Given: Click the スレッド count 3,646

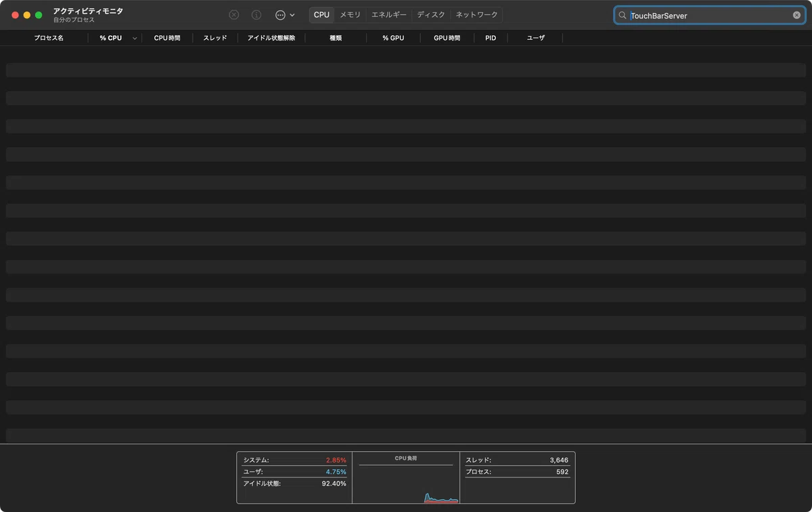Looking at the screenshot, I should point(559,460).
